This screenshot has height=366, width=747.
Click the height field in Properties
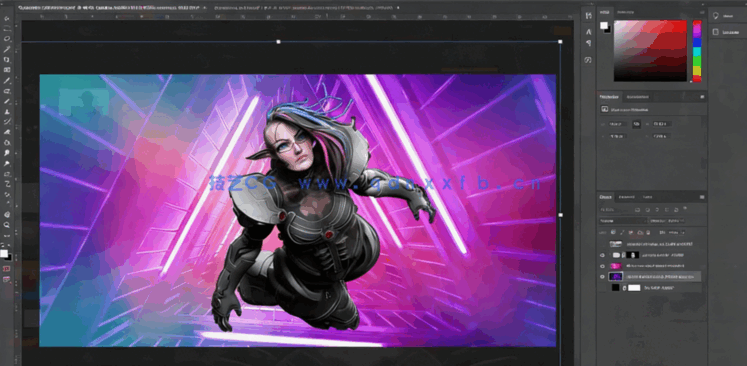pos(662,124)
